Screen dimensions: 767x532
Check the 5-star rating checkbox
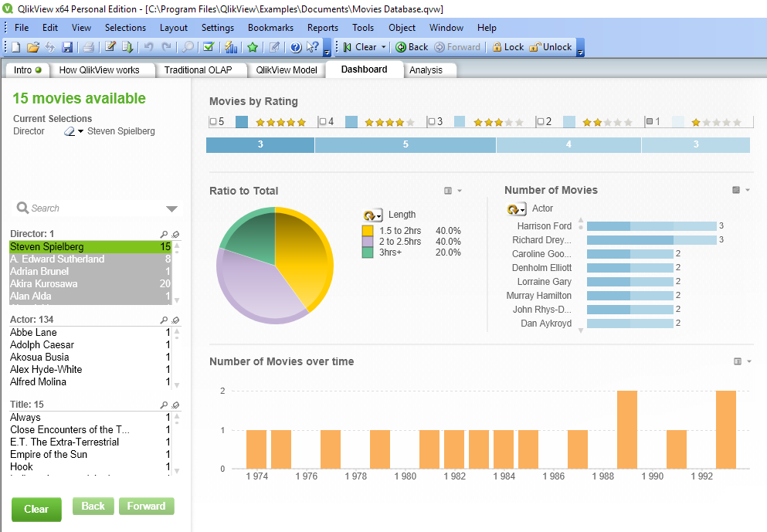pyautogui.click(x=213, y=121)
